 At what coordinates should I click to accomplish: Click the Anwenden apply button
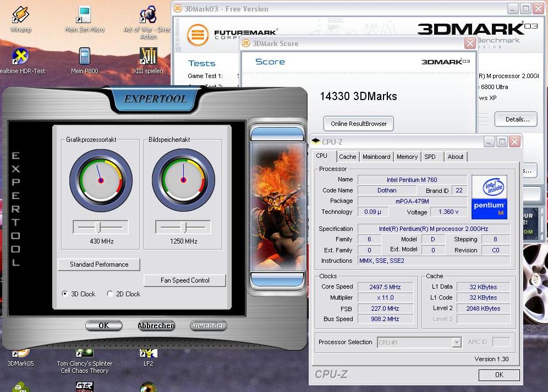(209, 325)
